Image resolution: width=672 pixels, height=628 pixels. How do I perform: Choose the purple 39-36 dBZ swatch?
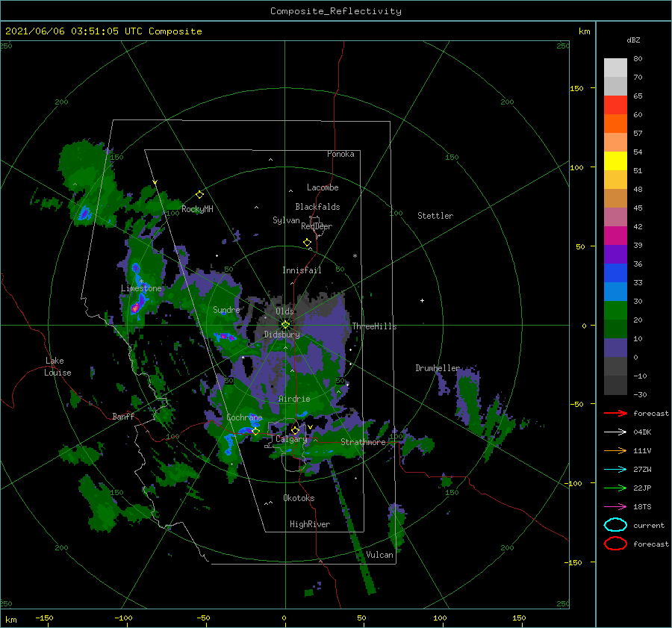[615, 255]
